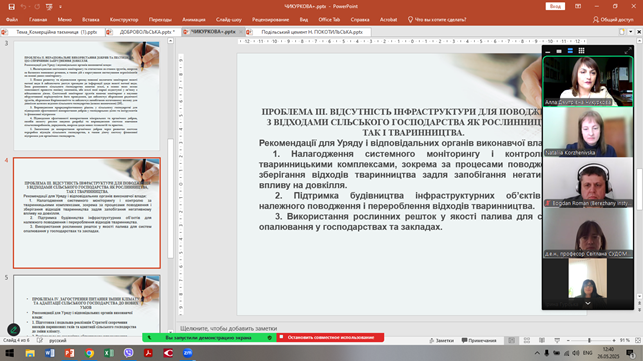The width and height of the screenshot is (643, 361).
Task: Select slide 3 thumbnail in slide panel
Action: (x=87, y=95)
